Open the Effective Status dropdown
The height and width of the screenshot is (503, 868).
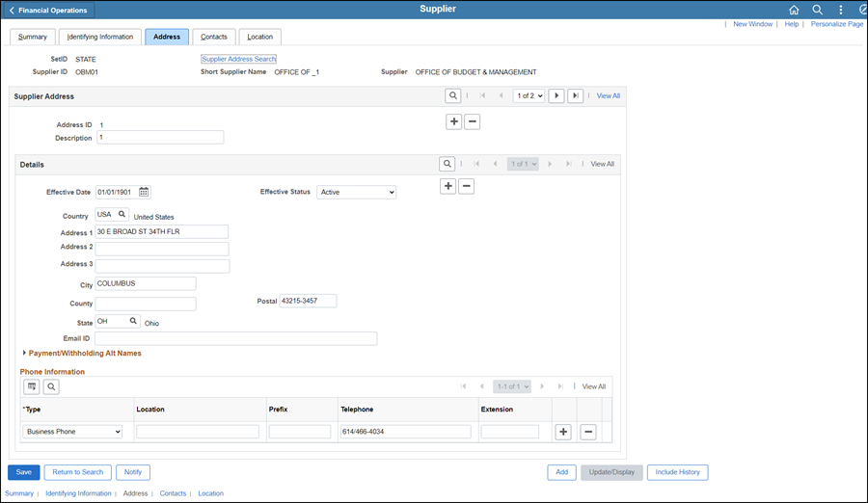[357, 192]
